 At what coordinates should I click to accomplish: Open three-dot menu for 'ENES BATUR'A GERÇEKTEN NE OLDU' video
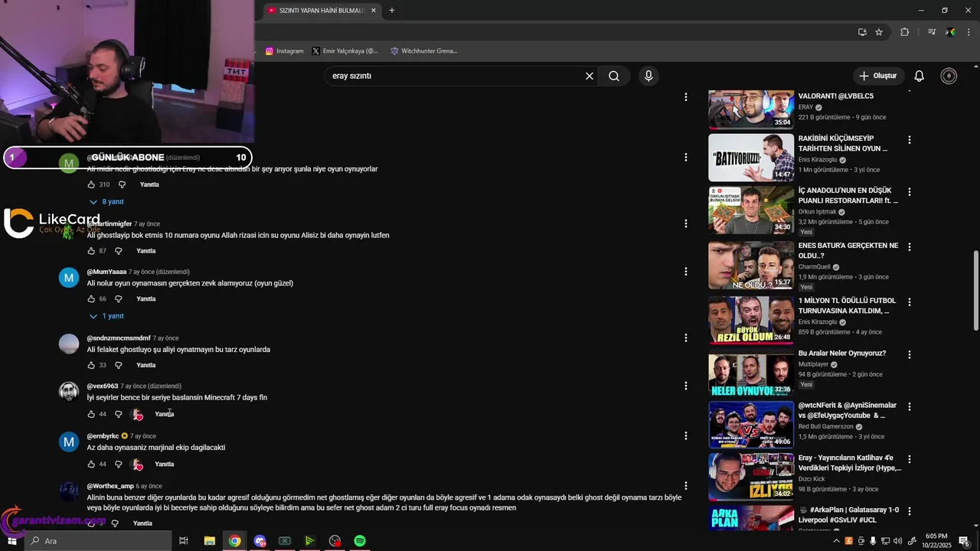910,247
